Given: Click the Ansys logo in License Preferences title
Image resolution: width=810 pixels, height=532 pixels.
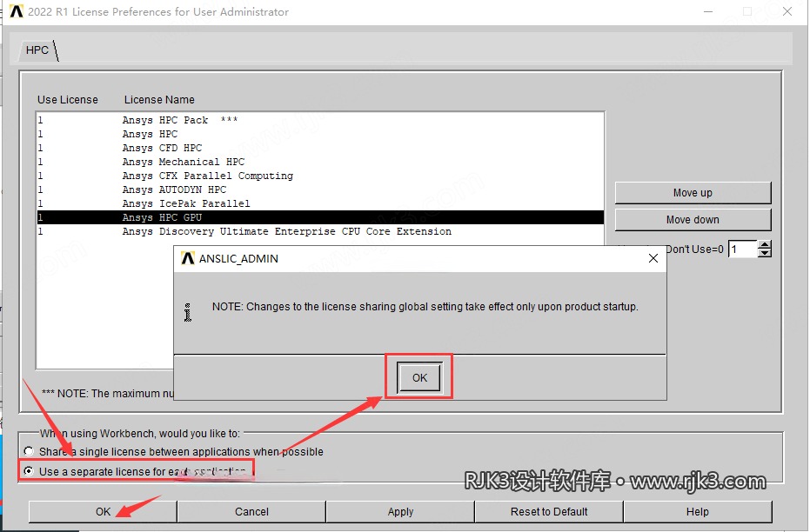Looking at the screenshot, I should pyautogui.click(x=17, y=11).
